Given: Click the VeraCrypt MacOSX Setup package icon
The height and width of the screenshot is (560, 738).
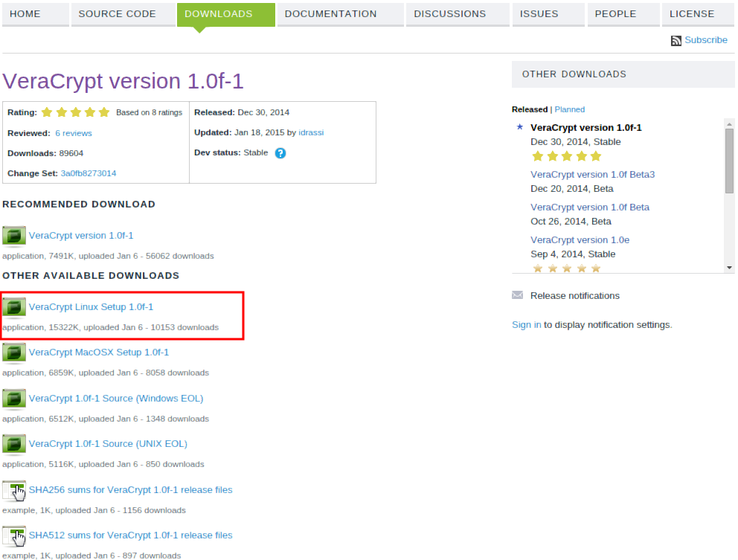Looking at the screenshot, I should [14, 353].
